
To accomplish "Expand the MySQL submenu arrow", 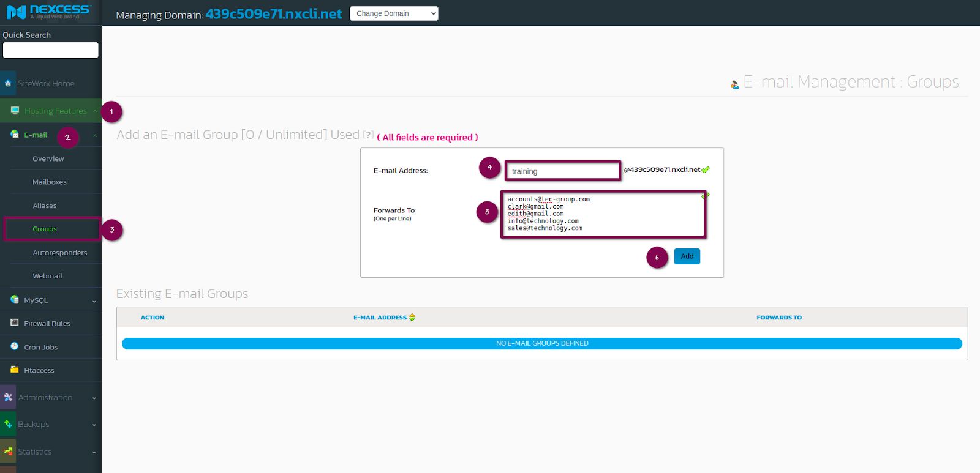I will [x=94, y=301].
